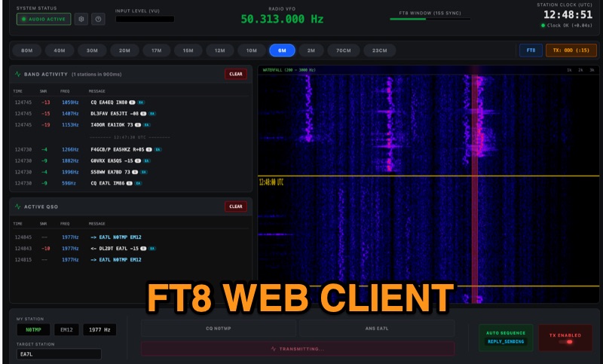Set waterfall range to 2k
The width and height of the screenshot is (603, 364).
coord(580,70)
